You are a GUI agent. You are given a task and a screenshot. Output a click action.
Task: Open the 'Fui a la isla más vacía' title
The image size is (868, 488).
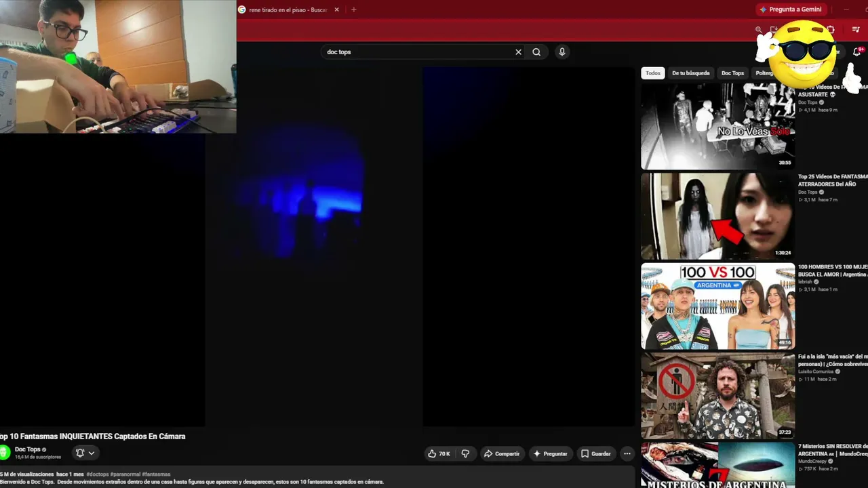[833, 360]
